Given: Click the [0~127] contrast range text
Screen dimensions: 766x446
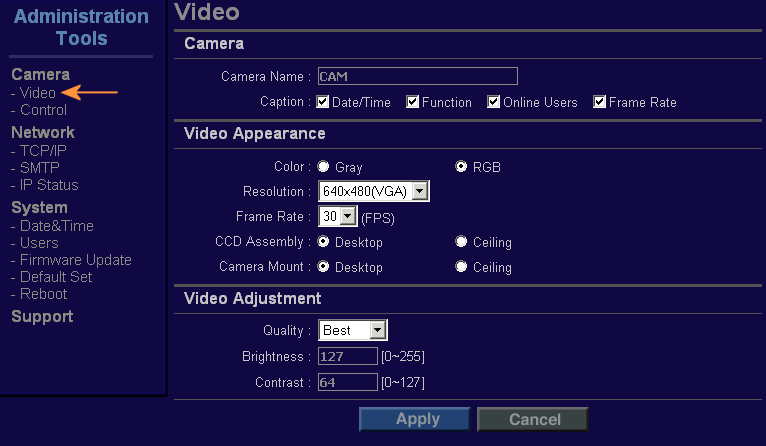Looking at the screenshot, I should coord(403,382).
